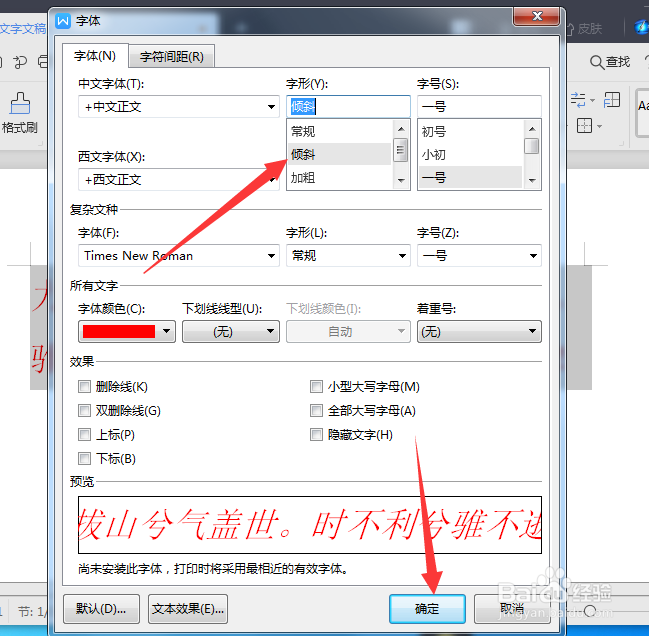
Task: Click the text layout icon next to line spacing
Action: [612, 100]
